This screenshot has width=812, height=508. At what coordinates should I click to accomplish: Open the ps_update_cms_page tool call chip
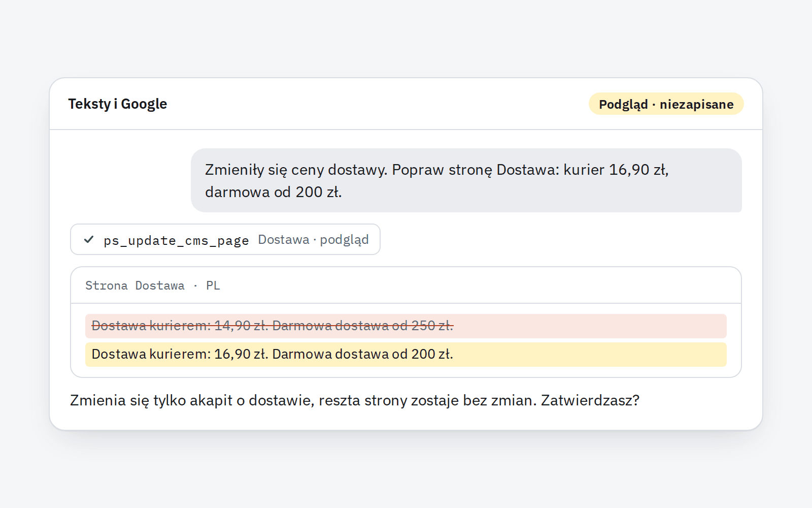click(225, 239)
